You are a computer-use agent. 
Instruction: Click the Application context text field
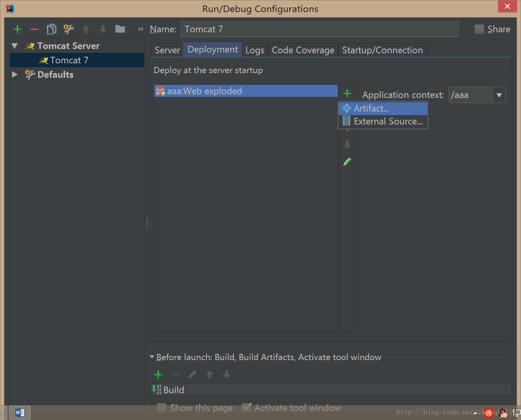pos(471,95)
